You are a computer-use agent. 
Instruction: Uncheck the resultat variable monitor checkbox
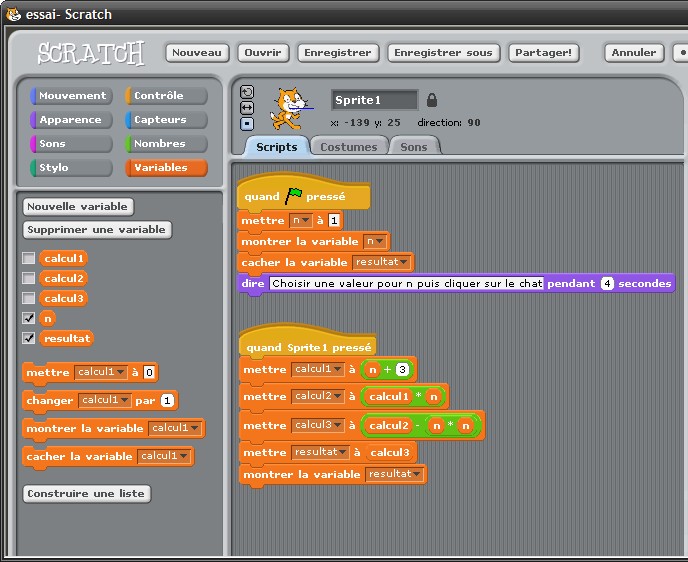(x=29, y=338)
